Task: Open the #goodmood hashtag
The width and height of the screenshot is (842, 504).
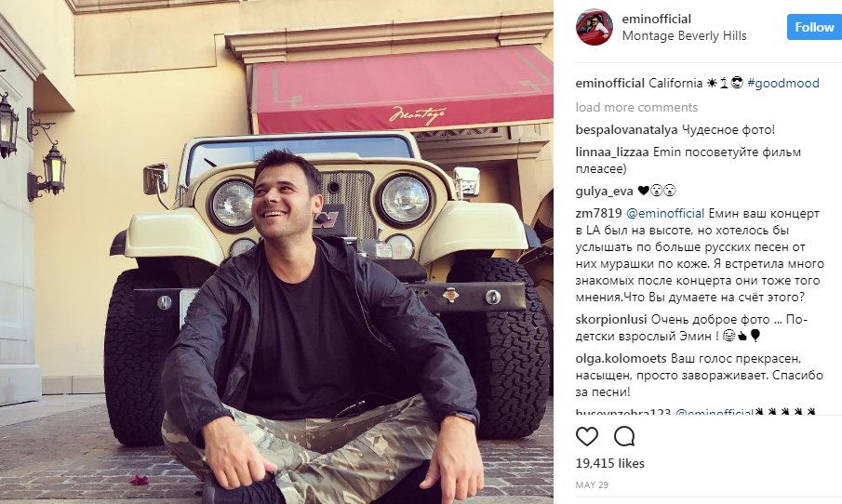Action: click(783, 83)
